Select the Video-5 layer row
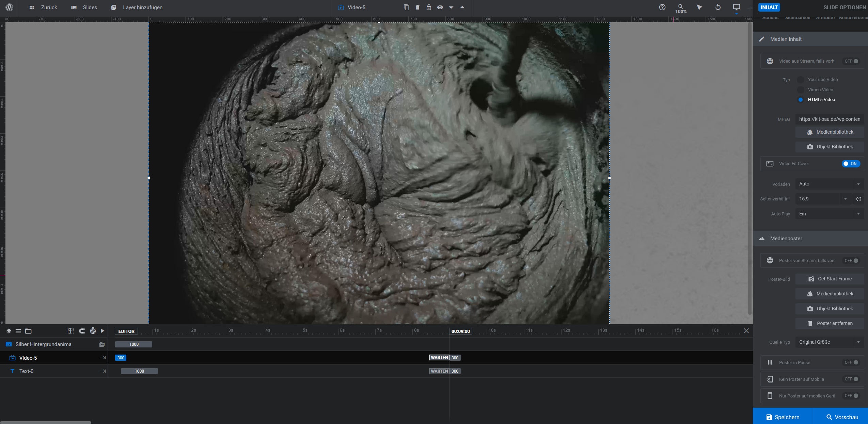868x424 pixels. [x=54, y=358]
